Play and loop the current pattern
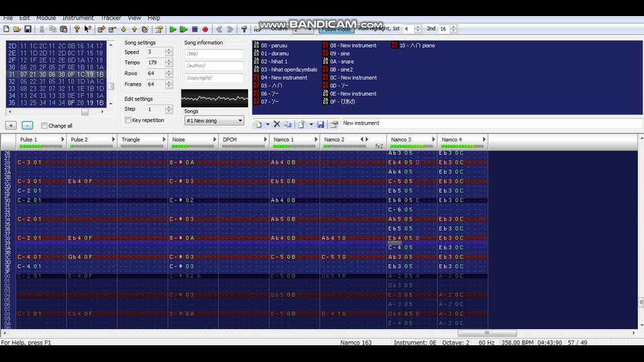Image resolution: width=644 pixels, height=362 pixels. tap(184, 29)
